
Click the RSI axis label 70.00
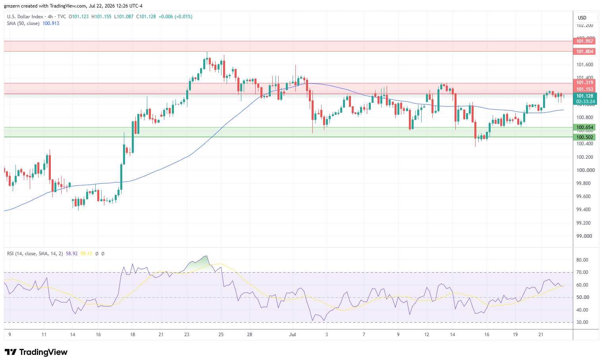(x=582, y=272)
